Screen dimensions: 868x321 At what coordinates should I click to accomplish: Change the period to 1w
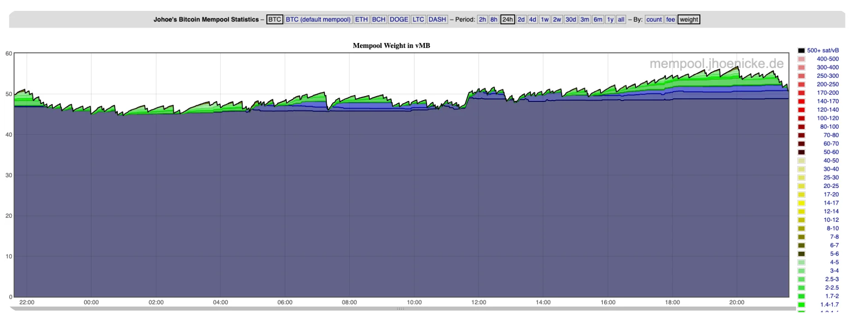[x=544, y=19]
